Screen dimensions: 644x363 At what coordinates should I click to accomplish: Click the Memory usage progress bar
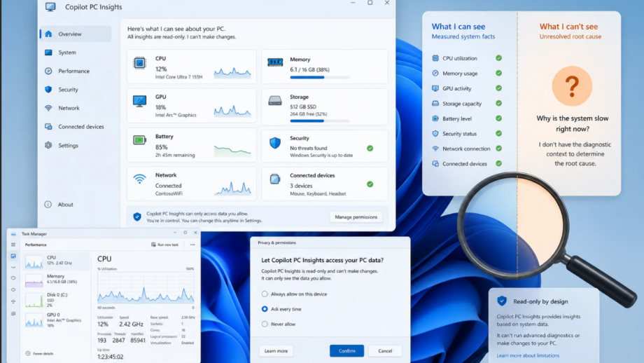tap(320, 77)
